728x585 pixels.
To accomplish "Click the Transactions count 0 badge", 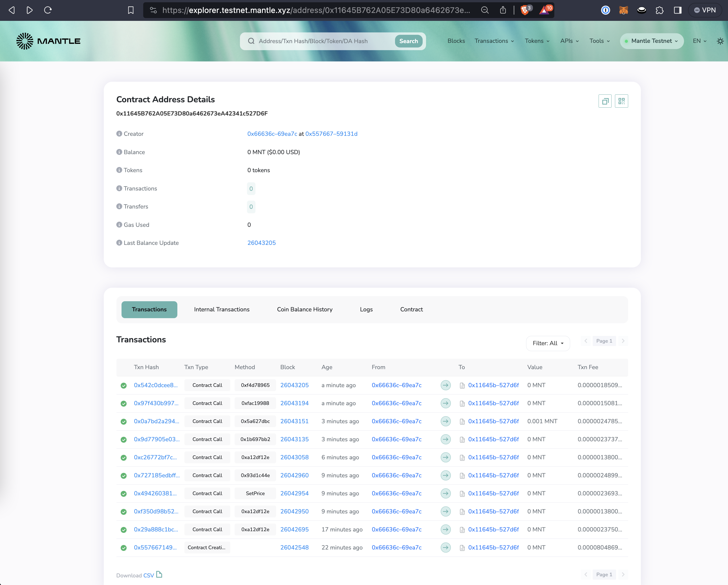I will pyautogui.click(x=251, y=189).
